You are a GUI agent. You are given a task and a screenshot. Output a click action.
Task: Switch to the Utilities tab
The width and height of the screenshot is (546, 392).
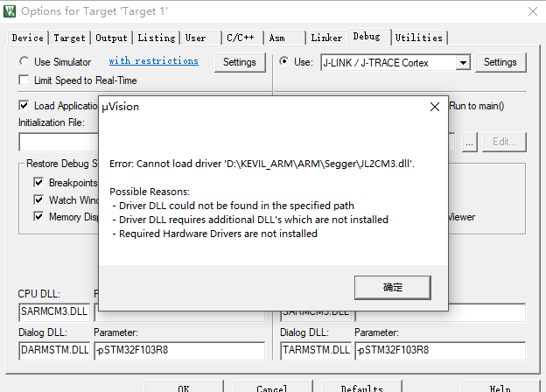pyautogui.click(x=418, y=38)
